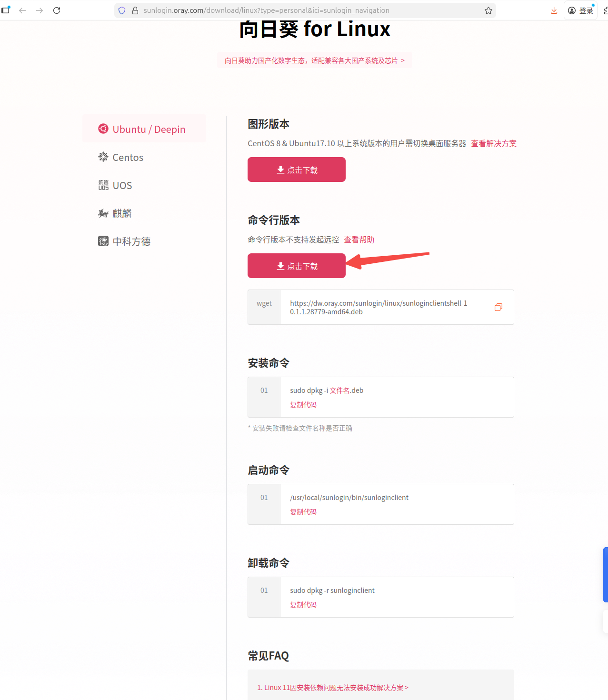The image size is (608, 700).
Task: Go back with browser back arrow
Action: pos(22,10)
